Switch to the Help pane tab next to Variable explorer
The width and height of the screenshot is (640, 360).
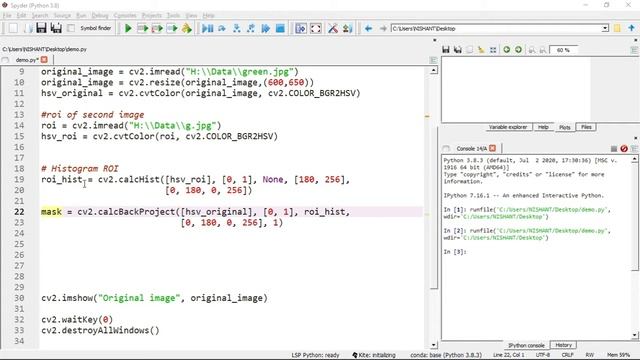coord(543,127)
